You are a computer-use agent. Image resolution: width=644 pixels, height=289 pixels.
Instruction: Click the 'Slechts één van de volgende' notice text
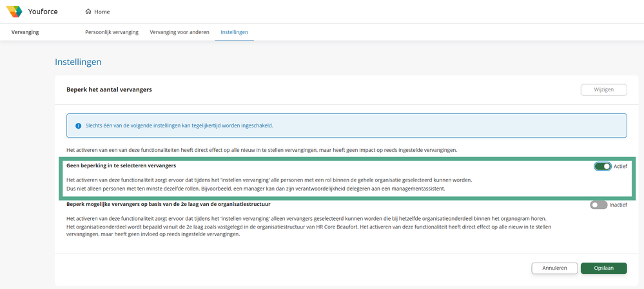[179, 126]
